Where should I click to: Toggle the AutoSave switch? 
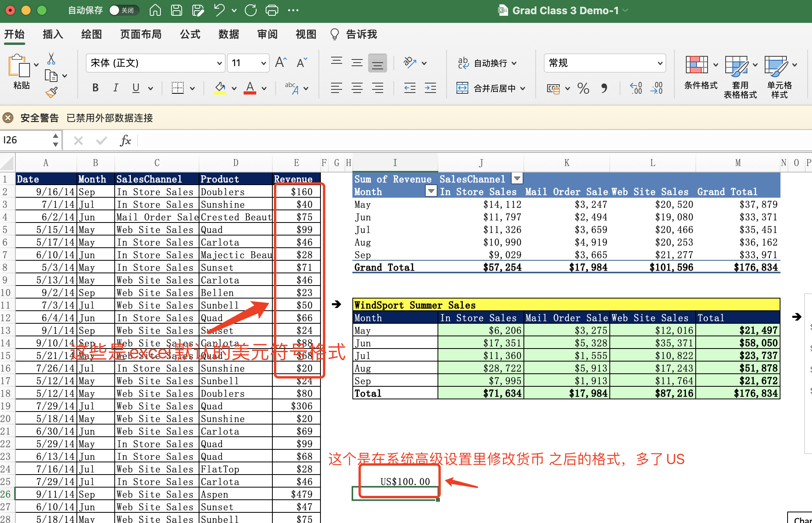pos(124,10)
